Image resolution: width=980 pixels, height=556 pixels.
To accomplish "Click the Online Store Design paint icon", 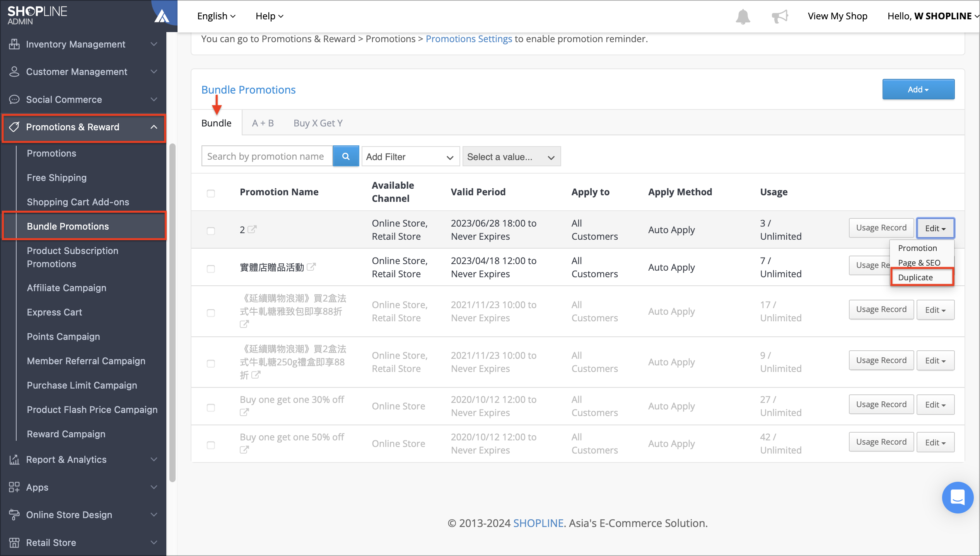I will (14, 515).
